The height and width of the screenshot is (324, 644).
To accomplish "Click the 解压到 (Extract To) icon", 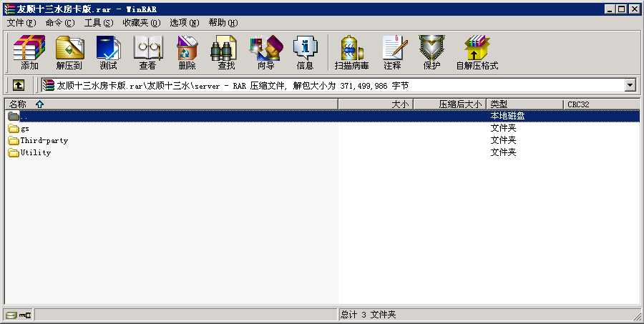I will [x=69, y=52].
